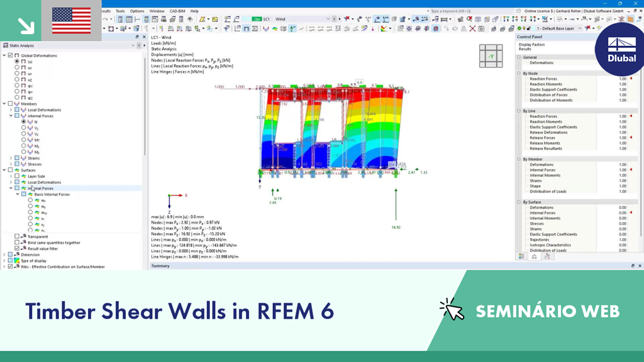The image size is (644, 362).
Task: Uncheck the Result value filter option
Action: click(17, 248)
